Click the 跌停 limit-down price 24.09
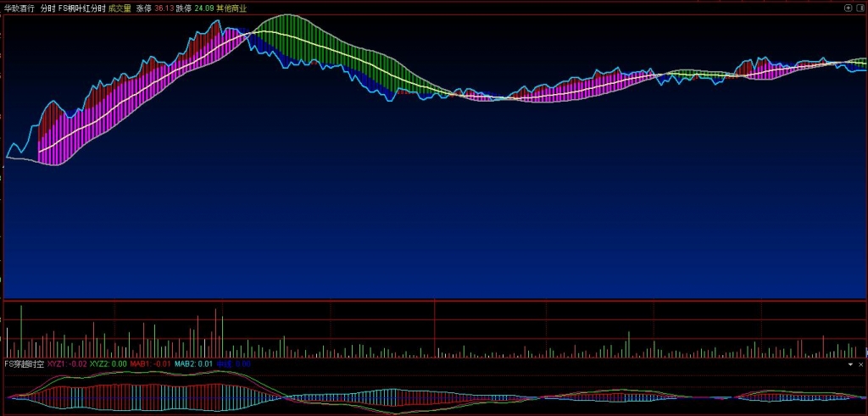 [x=203, y=8]
